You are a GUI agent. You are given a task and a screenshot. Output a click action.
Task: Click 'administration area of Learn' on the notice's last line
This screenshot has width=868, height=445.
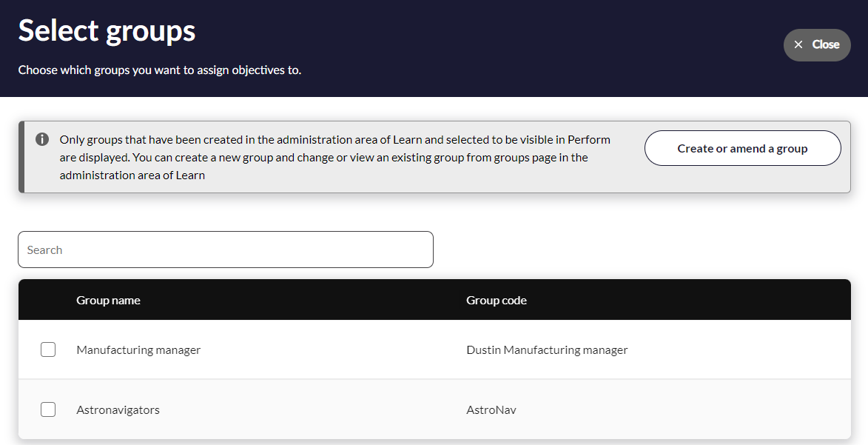132,175
